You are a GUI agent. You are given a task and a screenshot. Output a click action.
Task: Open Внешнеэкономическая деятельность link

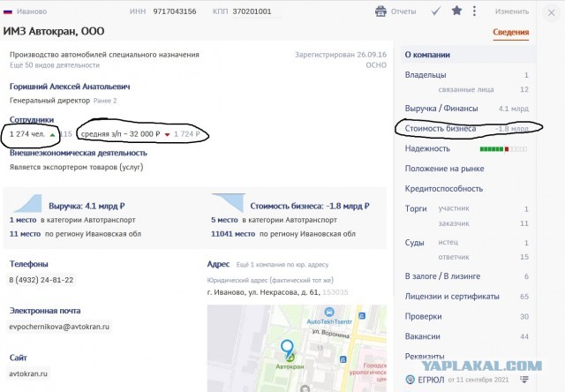pos(79,153)
